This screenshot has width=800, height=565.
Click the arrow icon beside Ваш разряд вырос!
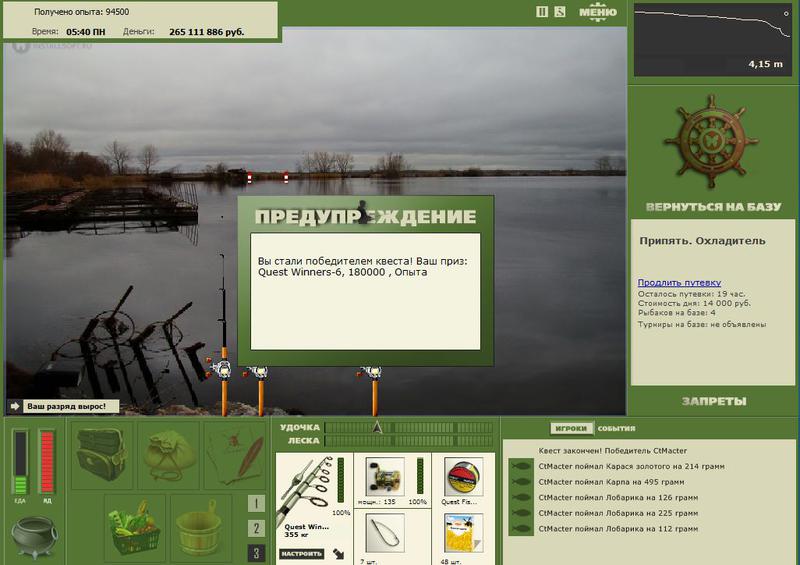click(14, 406)
